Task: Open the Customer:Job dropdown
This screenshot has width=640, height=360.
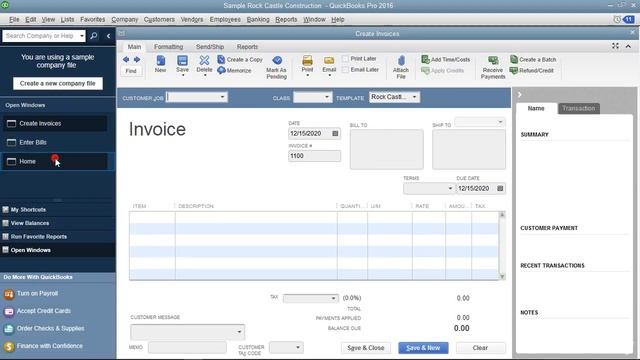Action: [x=222, y=97]
